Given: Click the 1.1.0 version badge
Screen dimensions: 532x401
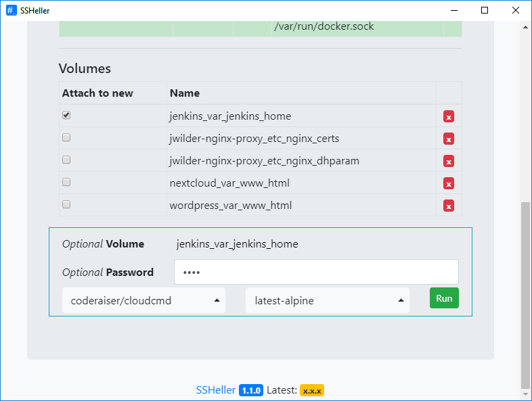Looking at the screenshot, I should pos(251,390).
